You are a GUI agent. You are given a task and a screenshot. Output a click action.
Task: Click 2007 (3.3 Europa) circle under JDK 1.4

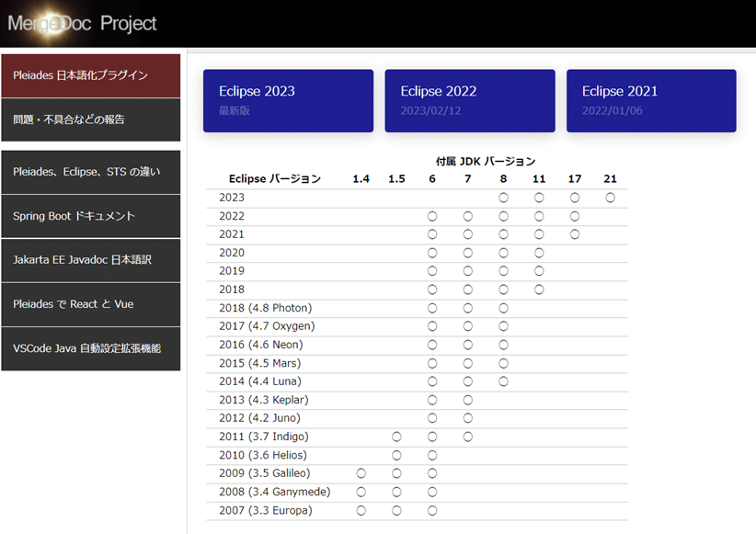click(x=361, y=510)
